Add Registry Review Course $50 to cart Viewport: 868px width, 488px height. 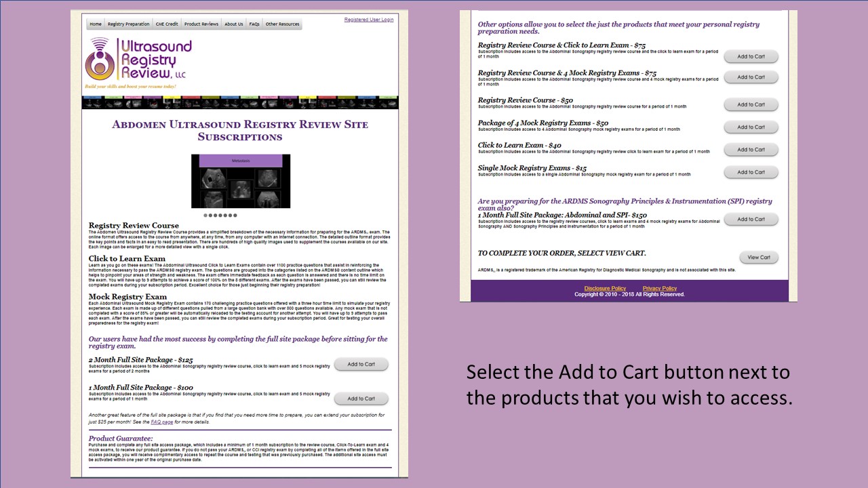pyautogui.click(x=751, y=105)
